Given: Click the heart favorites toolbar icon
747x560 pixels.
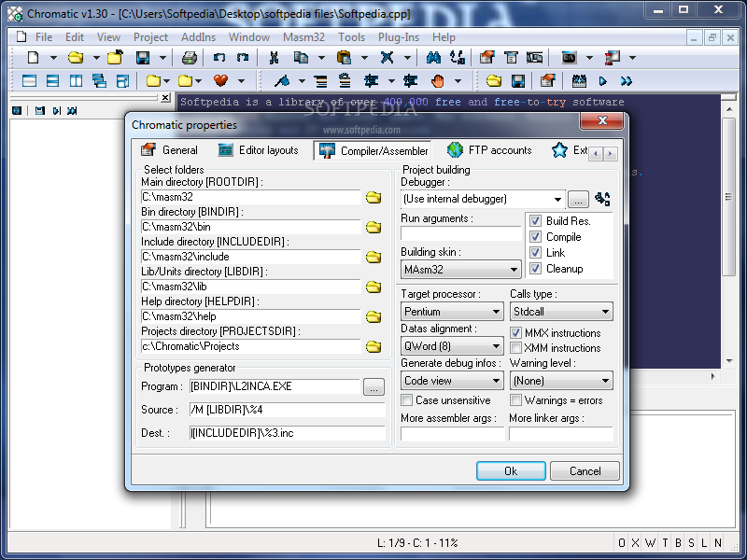Looking at the screenshot, I should point(220,81).
